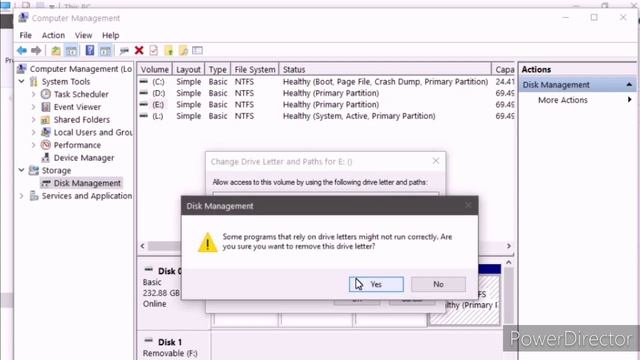Select Shared Folders in the tree
The height and width of the screenshot is (360, 640).
[x=82, y=120]
